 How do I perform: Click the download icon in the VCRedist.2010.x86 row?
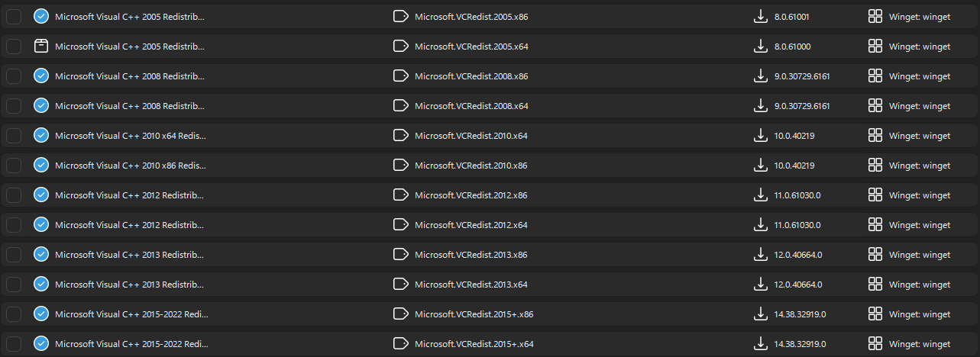(x=760, y=166)
